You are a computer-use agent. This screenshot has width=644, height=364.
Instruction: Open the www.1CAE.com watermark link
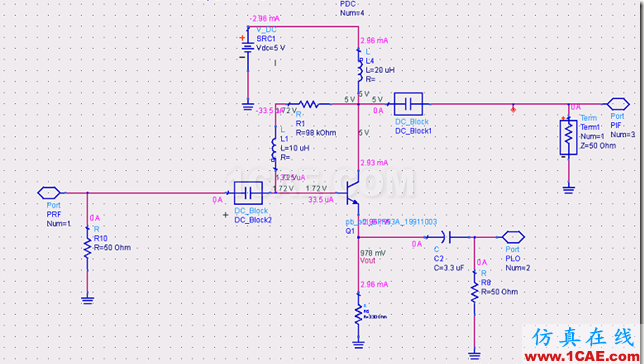click(x=582, y=356)
